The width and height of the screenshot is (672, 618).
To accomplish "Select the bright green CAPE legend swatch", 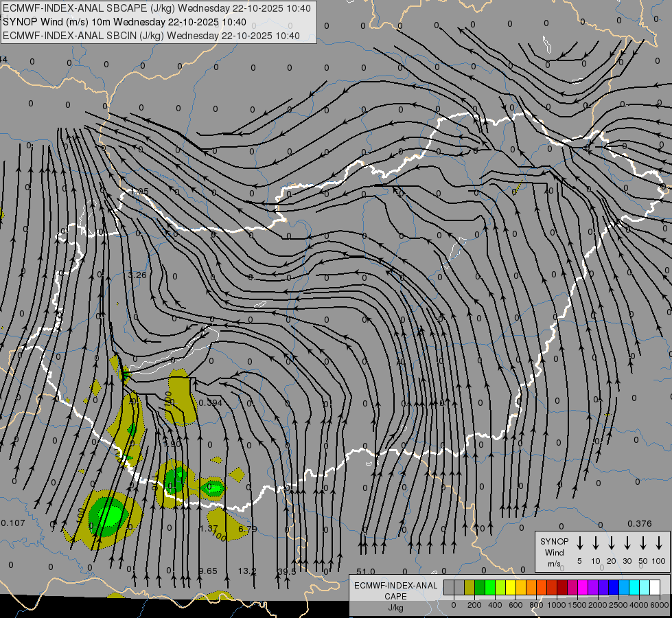I will click(490, 587).
